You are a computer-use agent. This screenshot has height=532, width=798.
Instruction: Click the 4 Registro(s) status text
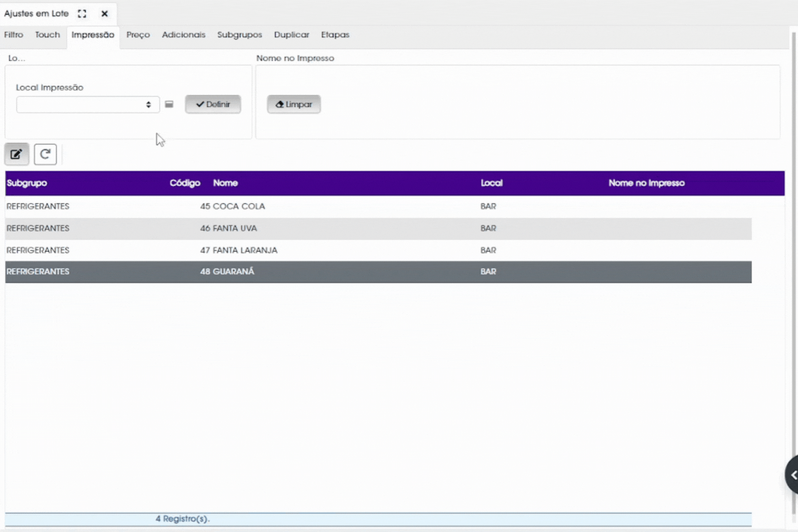click(182, 519)
